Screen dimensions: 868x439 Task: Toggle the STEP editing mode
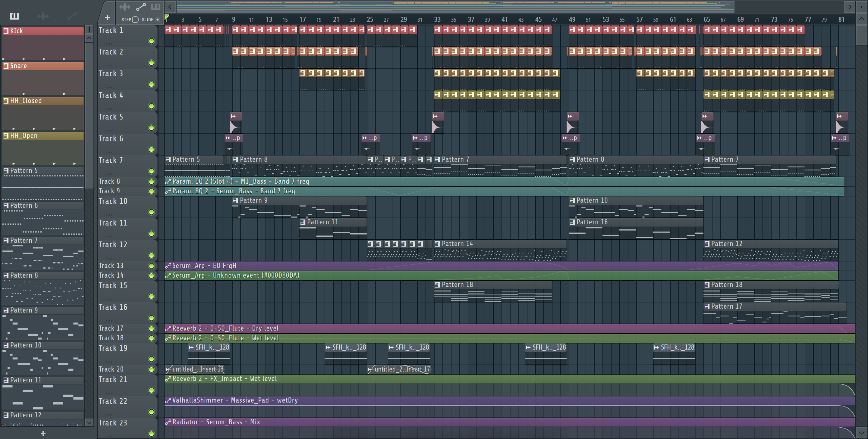pyautogui.click(x=135, y=20)
